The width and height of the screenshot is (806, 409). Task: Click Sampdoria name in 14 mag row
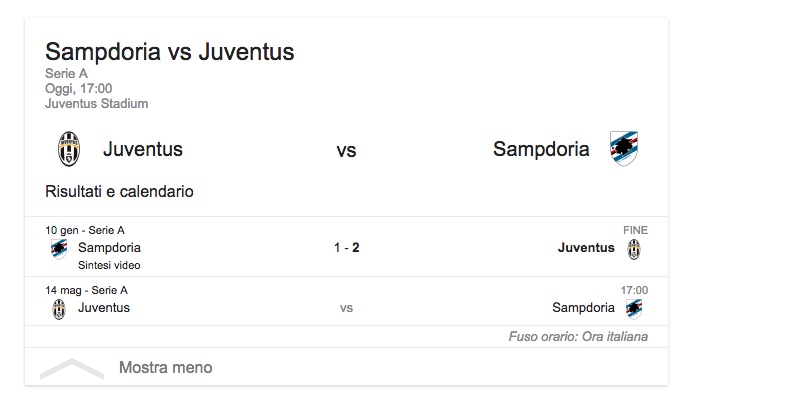pyautogui.click(x=583, y=307)
